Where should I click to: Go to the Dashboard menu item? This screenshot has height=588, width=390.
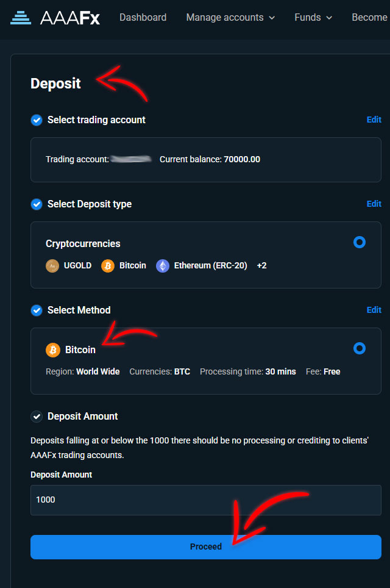tap(143, 18)
